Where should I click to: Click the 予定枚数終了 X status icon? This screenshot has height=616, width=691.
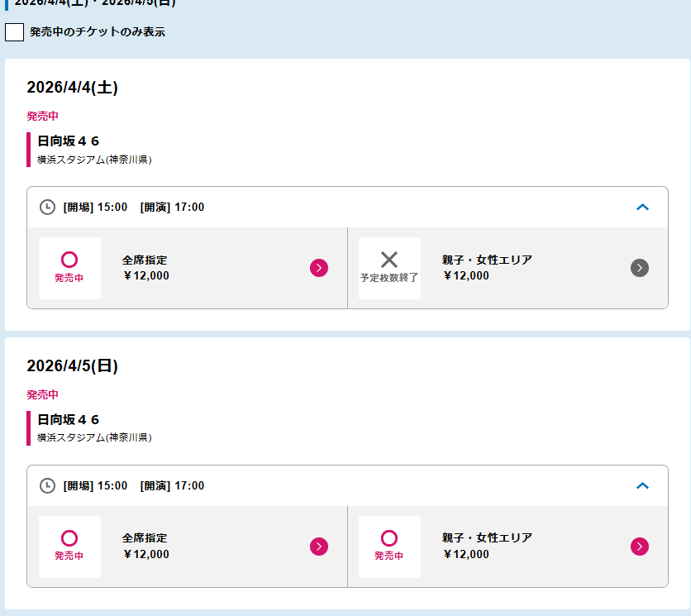tap(389, 260)
